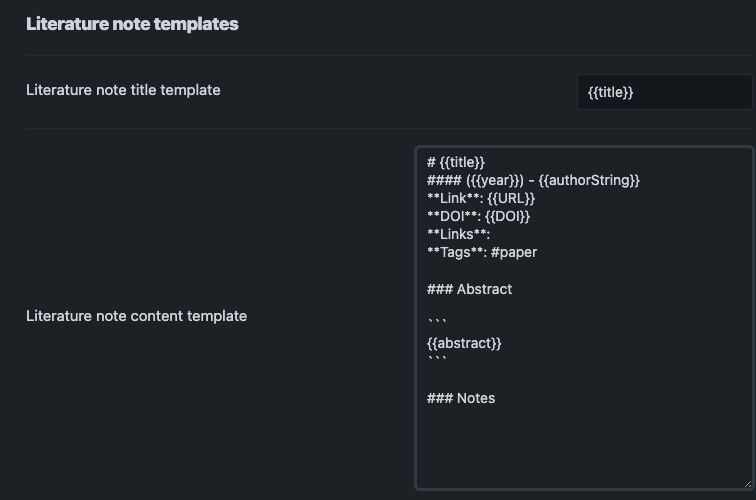This screenshot has width=756, height=500.
Task: Place cursor on the "### Notes" line
Action: click(461, 398)
